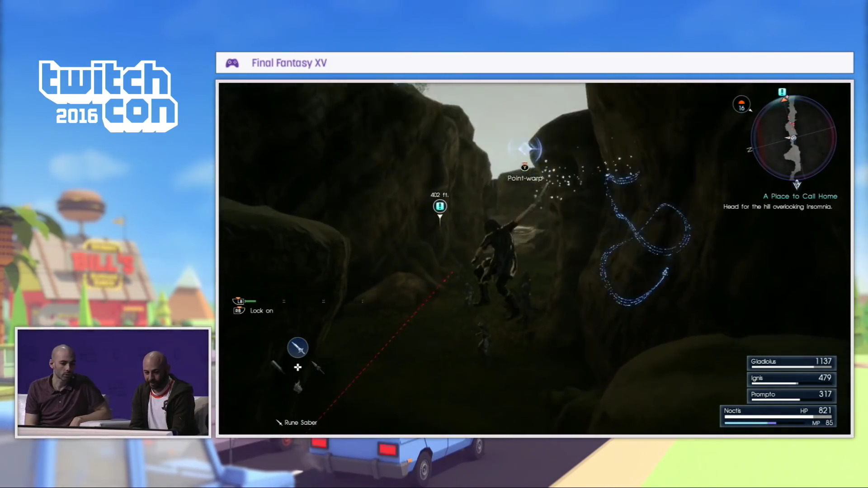This screenshot has height=488, width=868.
Task: Click the round icon showing number 16
Action: tap(741, 105)
